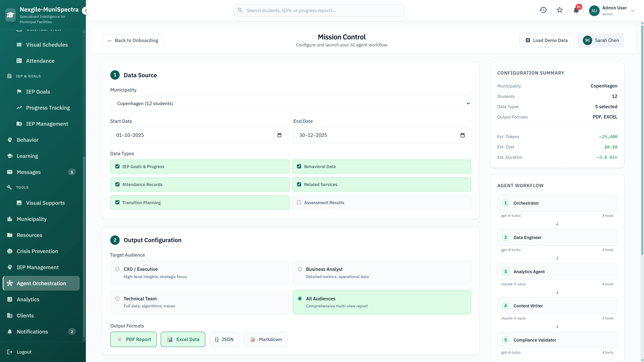Open the Analytics panel from sidebar

click(28, 299)
